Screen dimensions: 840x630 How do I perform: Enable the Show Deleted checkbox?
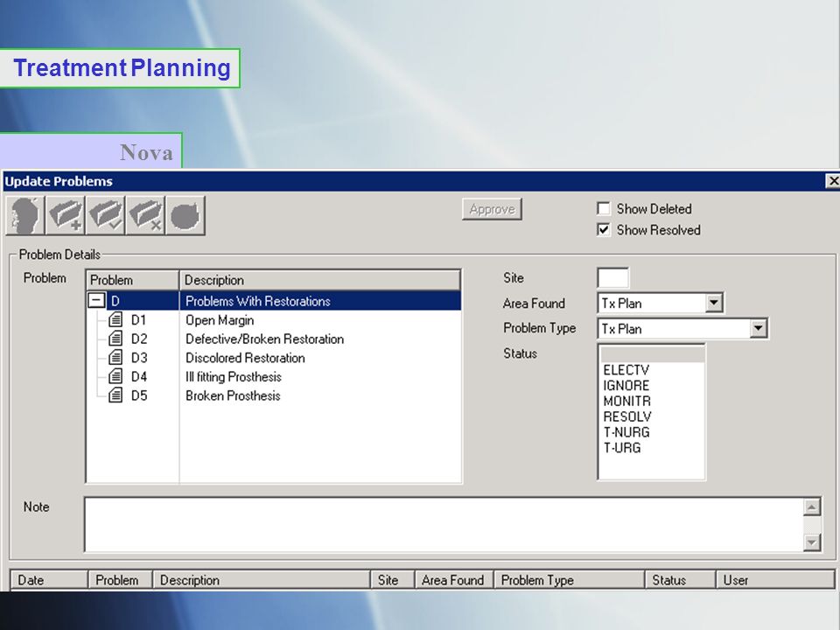click(x=603, y=208)
